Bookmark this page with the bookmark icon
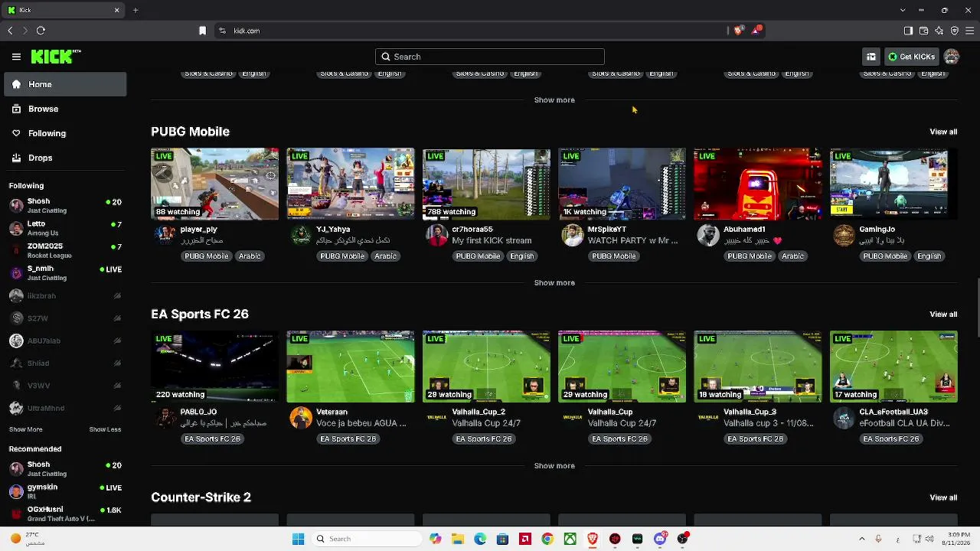 pyautogui.click(x=202, y=31)
